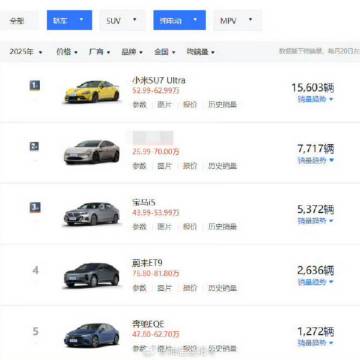Viewport: 360px width, 360px height.
Task: Click the rank 3 badge icon
Action: pos(35,208)
